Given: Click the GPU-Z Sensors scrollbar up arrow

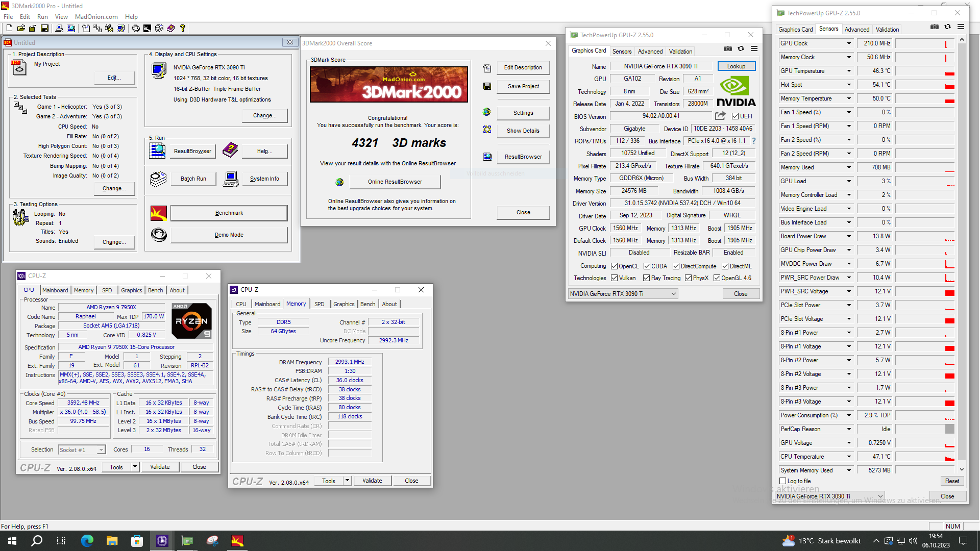Looking at the screenshot, I should point(962,39).
